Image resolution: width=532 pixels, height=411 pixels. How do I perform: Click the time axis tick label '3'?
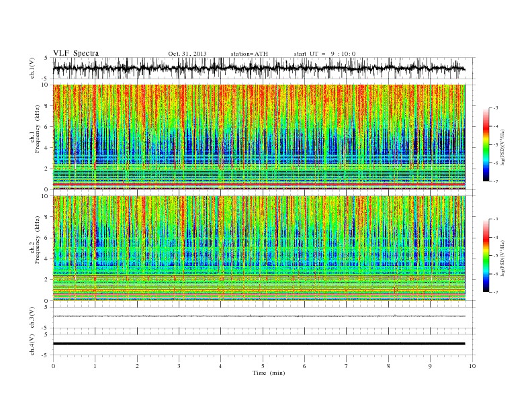click(x=179, y=366)
